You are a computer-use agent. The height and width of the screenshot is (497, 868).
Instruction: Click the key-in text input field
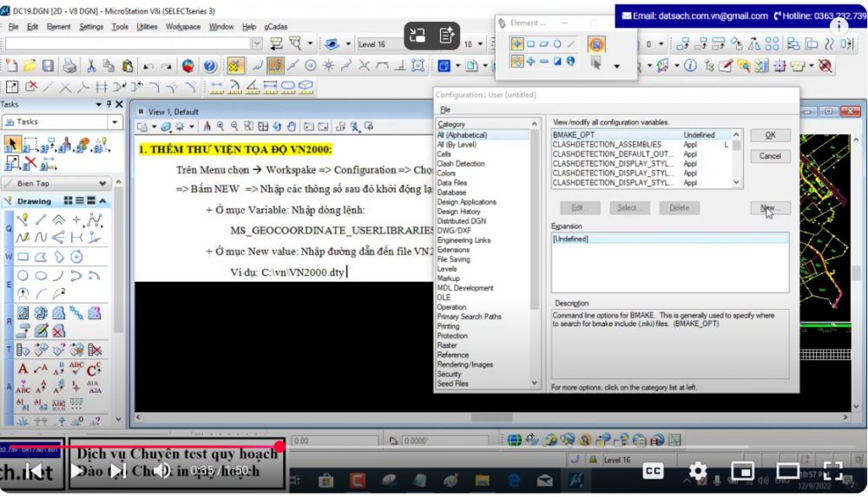click(128, 43)
